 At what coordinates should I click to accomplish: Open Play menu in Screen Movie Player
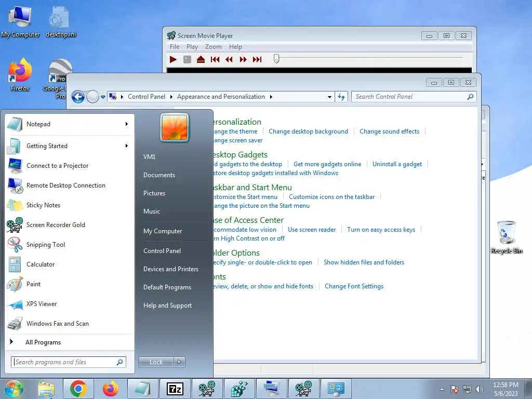point(192,47)
